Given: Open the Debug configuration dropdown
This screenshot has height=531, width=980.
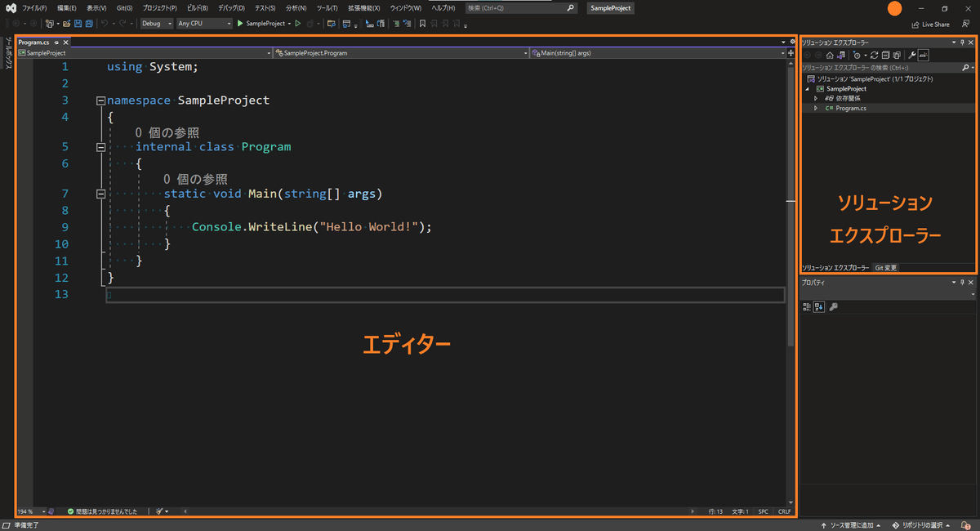Looking at the screenshot, I should click(x=156, y=24).
